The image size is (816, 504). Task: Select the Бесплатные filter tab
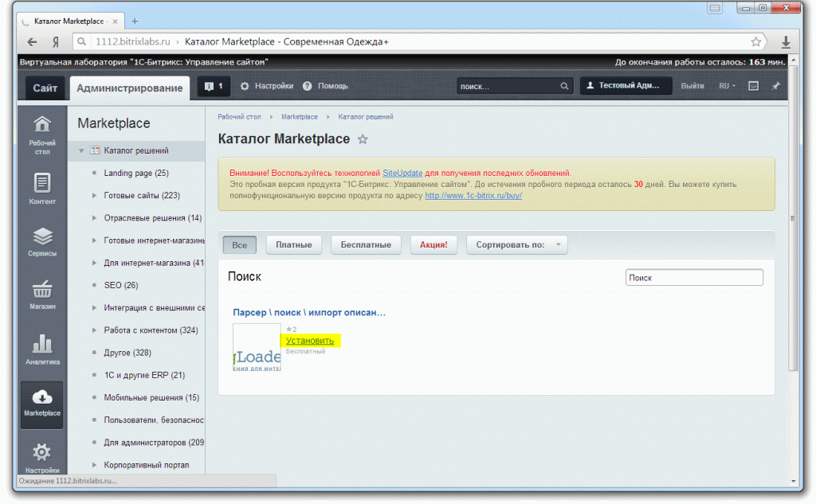tap(366, 244)
